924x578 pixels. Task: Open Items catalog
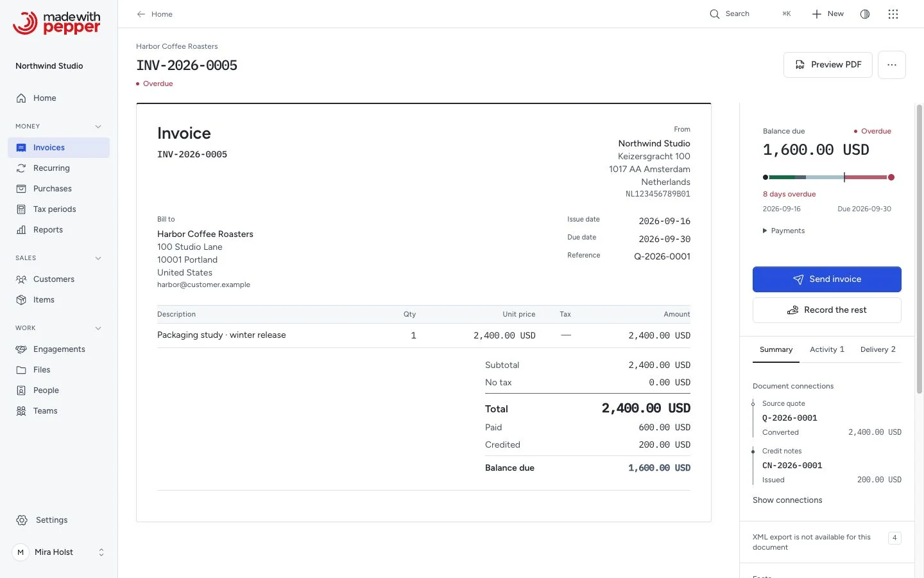[58, 300]
